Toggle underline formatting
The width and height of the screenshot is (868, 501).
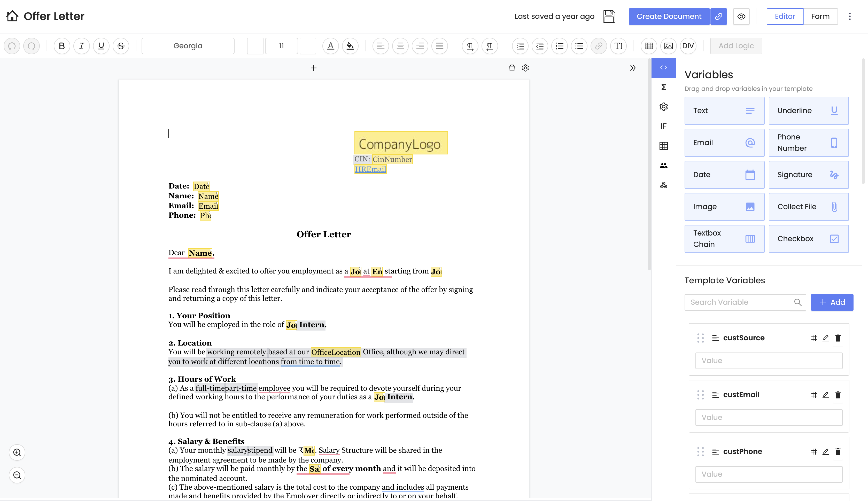point(101,46)
